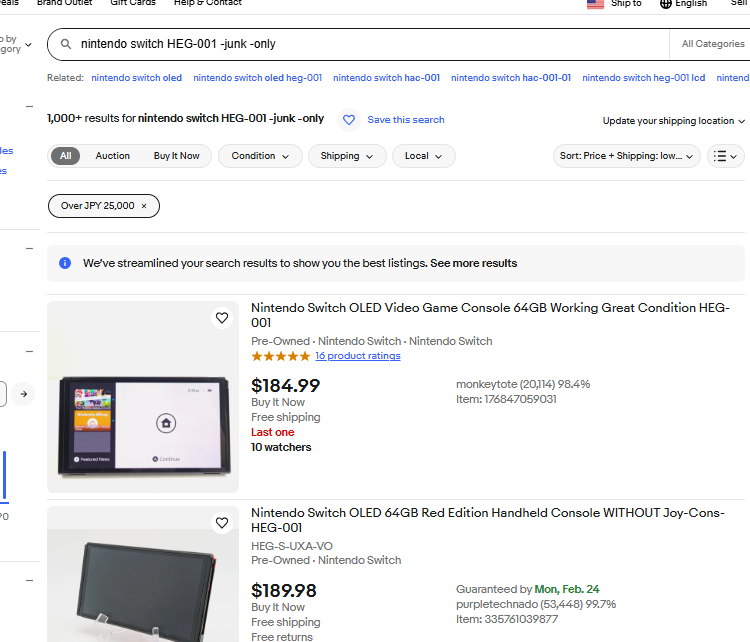Select the Auction filter option

point(112,156)
